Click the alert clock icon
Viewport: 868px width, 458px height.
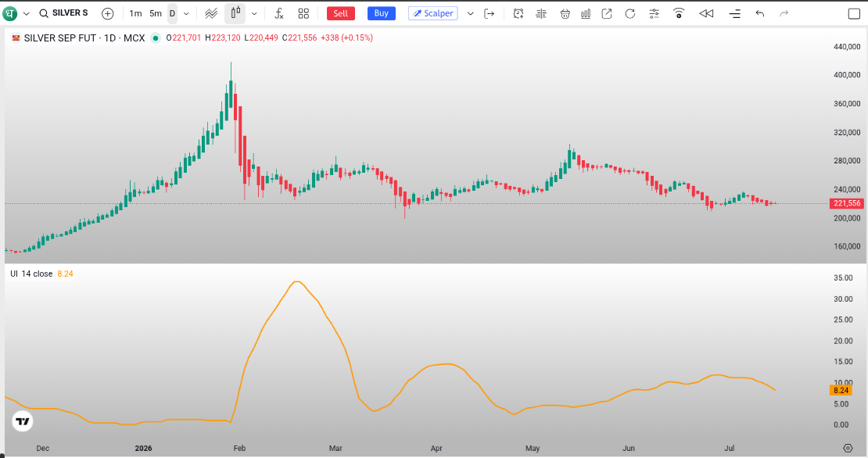coord(518,13)
